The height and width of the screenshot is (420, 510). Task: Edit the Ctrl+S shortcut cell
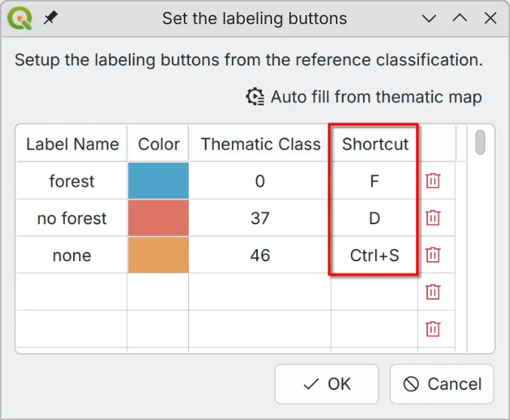(x=374, y=255)
